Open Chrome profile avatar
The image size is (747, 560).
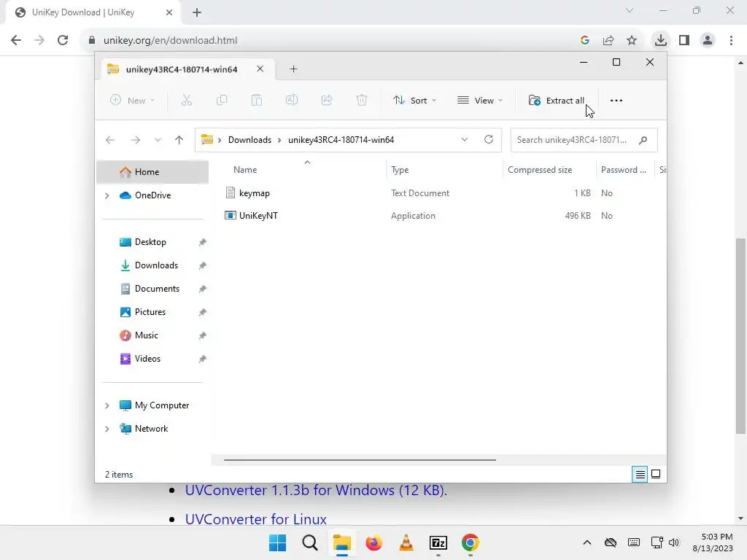(x=708, y=40)
